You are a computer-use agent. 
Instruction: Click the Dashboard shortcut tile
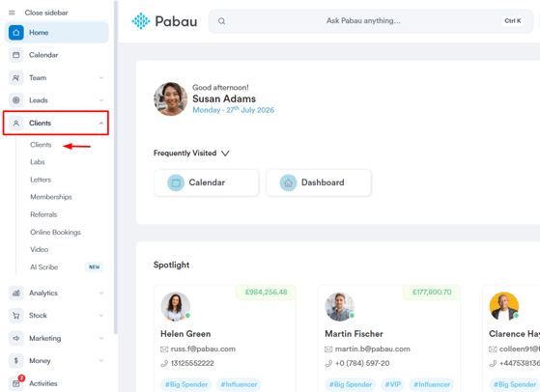pos(319,182)
